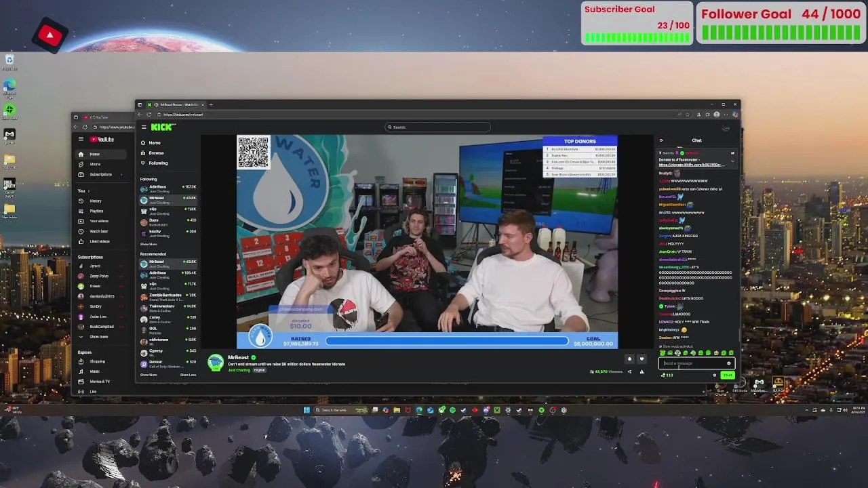Image resolution: width=868 pixels, height=488 pixels.
Task: Open YouTube hamburger guide menu
Action: (x=81, y=140)
